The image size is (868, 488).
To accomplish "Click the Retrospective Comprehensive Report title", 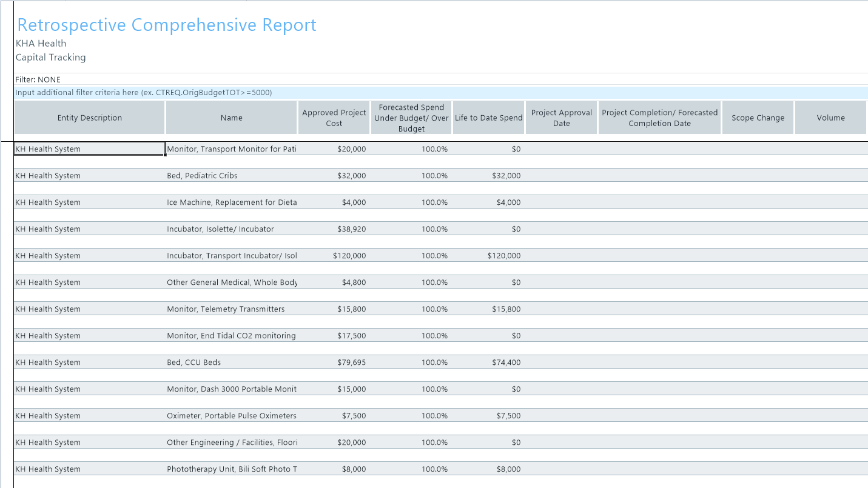I will (x=166, y=25).
